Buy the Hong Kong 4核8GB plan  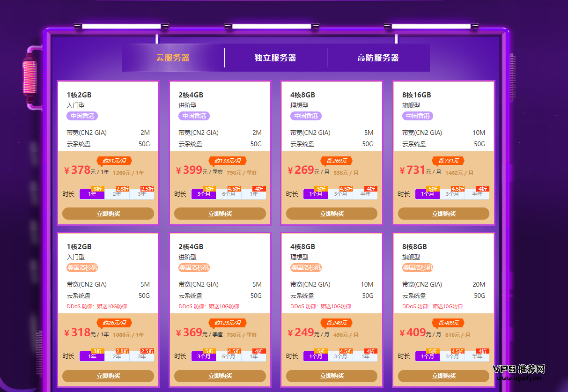click(332, 214)
